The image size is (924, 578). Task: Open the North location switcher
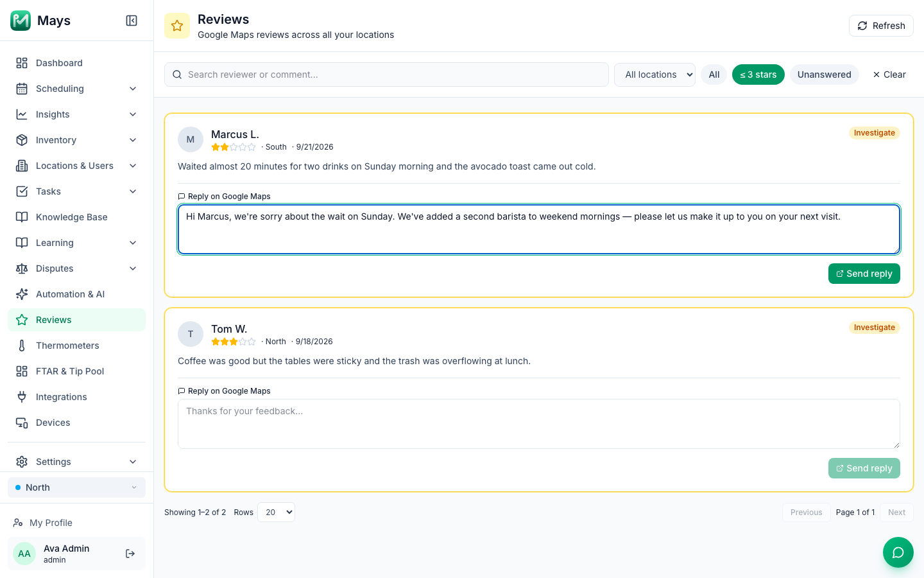76,487
